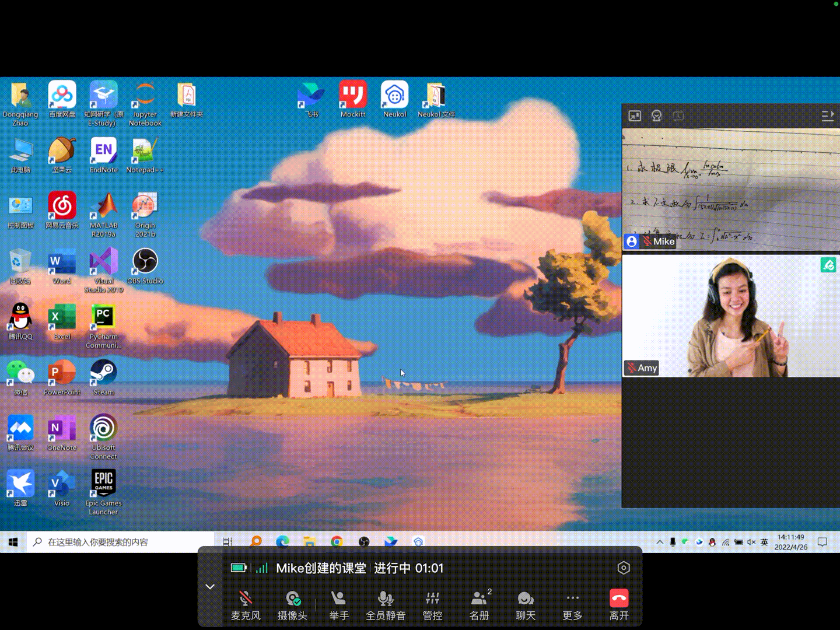Viewport: 840px width, 630px height.
Task: Open the 管控 controls panel
Action: (x=432, y=604)
